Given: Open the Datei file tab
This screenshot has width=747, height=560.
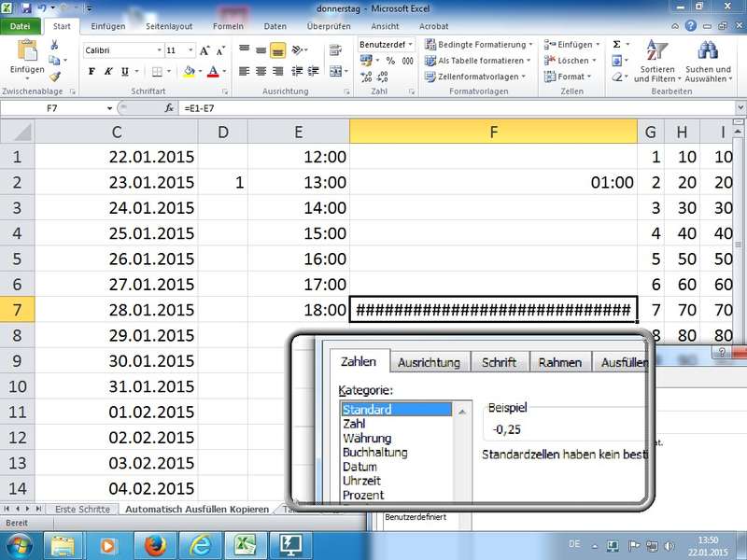Looking at the screenshot, I should pos(20,26).
